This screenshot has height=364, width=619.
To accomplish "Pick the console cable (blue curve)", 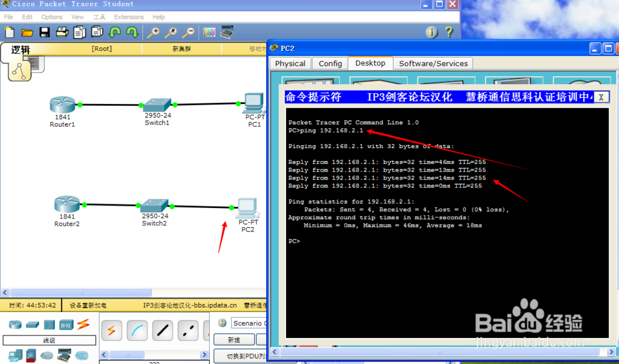I will [137, 330].
